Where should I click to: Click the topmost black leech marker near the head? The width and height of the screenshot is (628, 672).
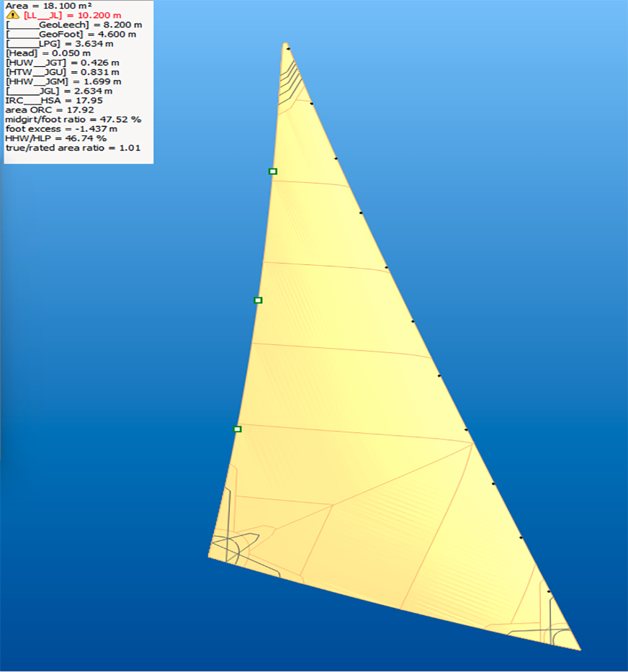point(289,49)
